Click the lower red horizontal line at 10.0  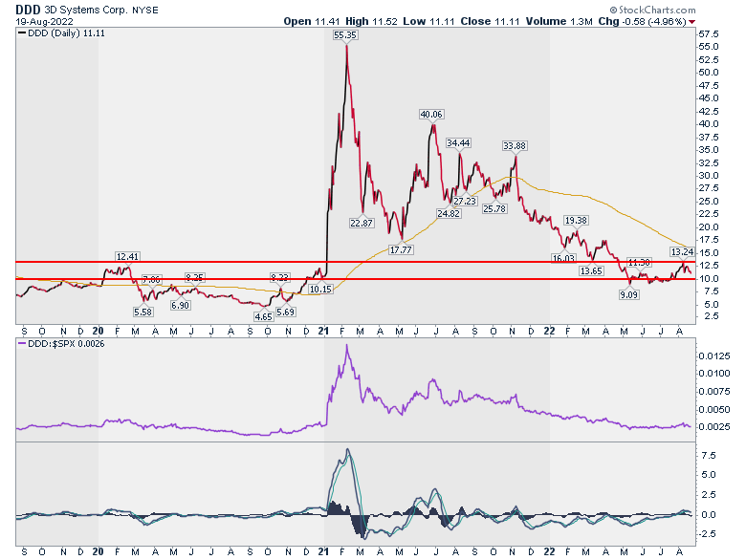(x=356, y=279)
